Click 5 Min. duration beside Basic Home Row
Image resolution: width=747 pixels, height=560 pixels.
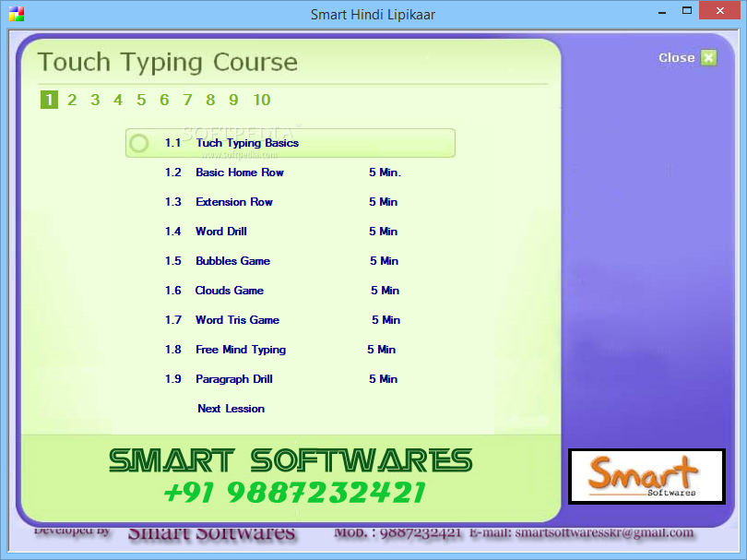[x=385, y=173]
